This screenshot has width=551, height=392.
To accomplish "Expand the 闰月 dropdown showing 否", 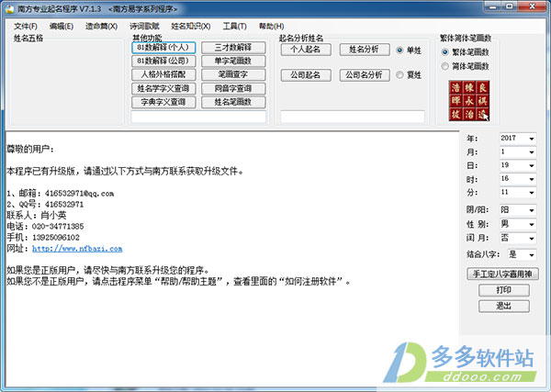I will click(x=532, y=238).
